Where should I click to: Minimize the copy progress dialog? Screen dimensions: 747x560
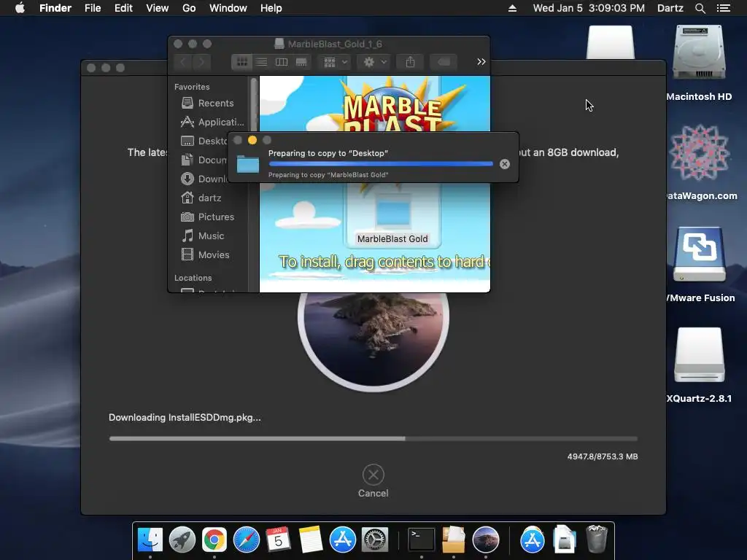(x=252, y=140)
